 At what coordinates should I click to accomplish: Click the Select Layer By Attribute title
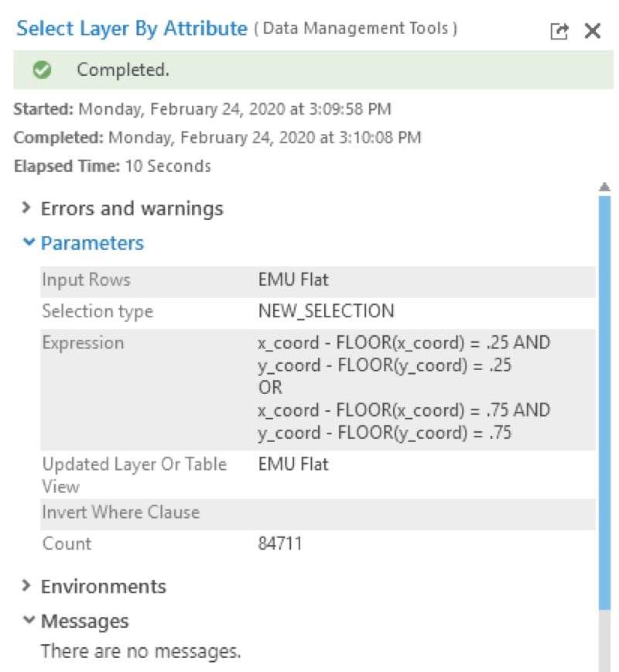tap(132, 29)
